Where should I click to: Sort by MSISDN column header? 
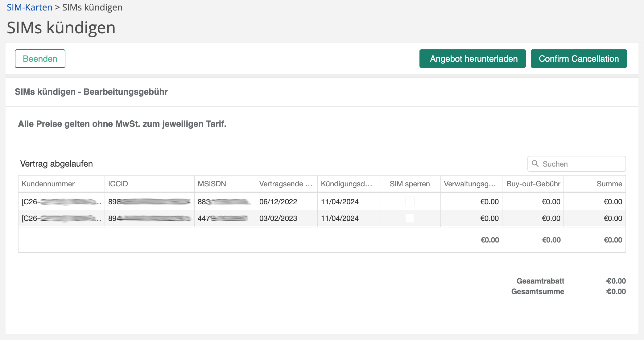click(212, 184)
